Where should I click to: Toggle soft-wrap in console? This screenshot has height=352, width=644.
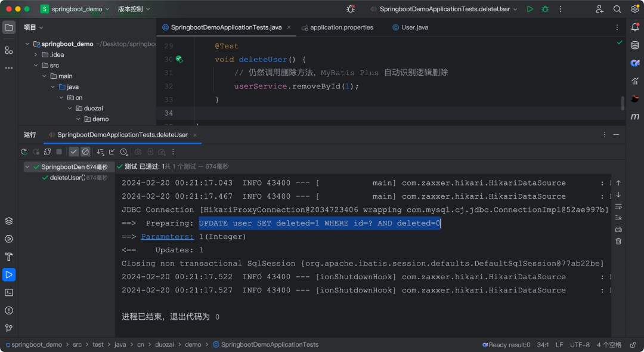(618, 206)
